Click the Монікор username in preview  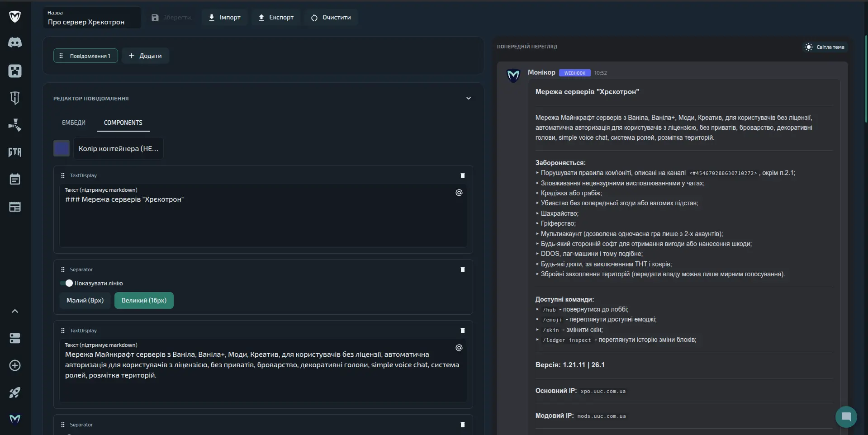pos(541,72)
